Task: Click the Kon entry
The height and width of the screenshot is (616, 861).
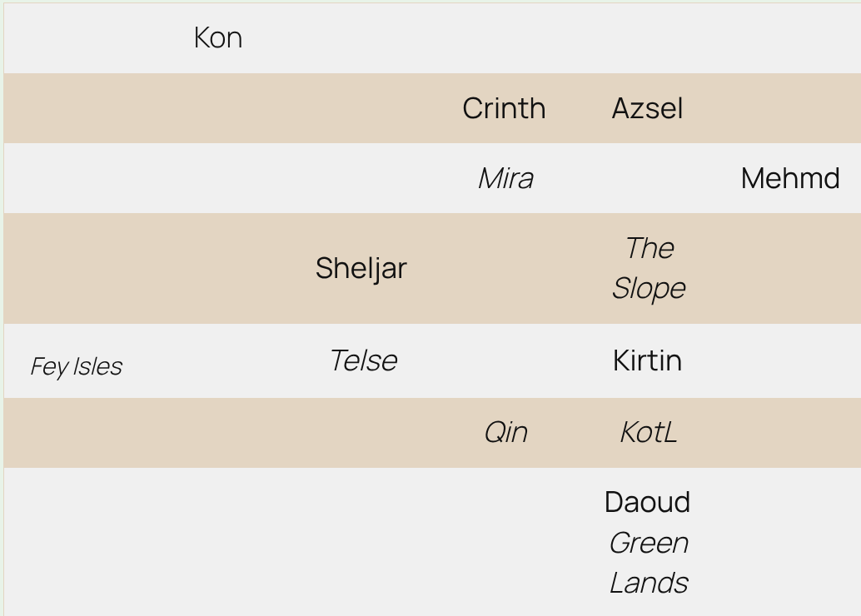Action: (217, 37)
